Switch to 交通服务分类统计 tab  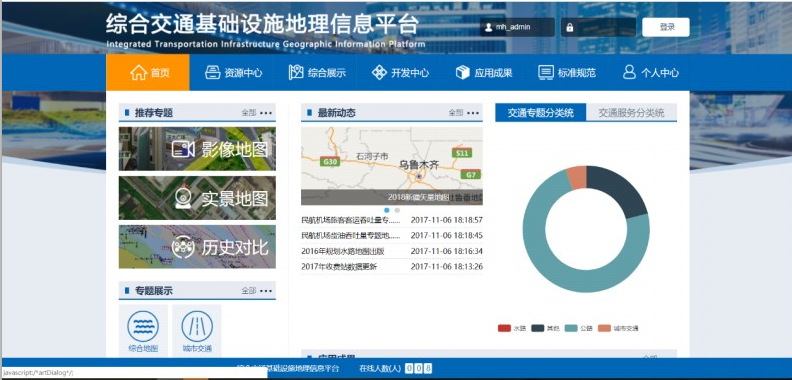tap(631, 113)
